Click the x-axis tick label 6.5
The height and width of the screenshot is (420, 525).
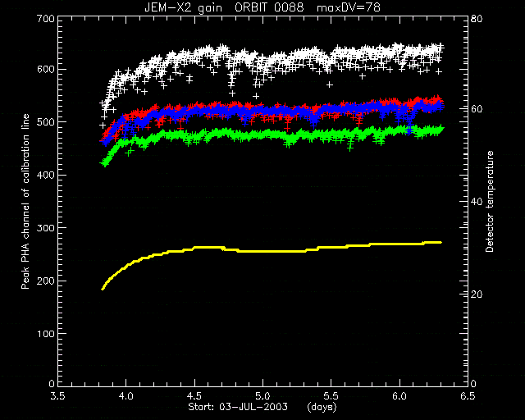(468, 396)
